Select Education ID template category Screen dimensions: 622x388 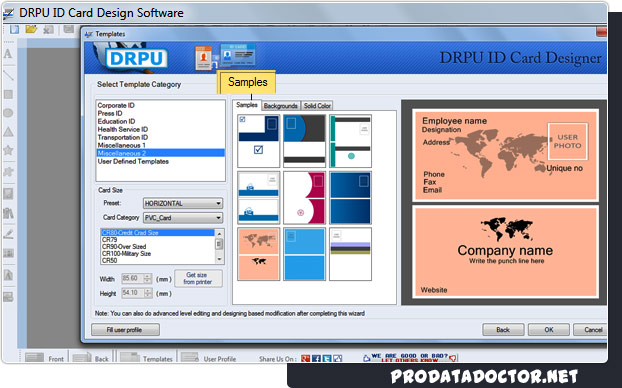pyautogui.click(x=116, y=121)
